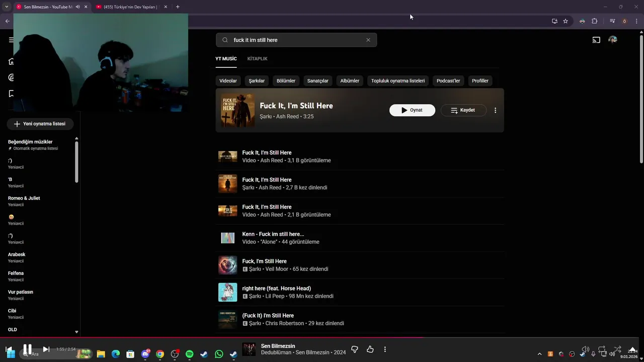Filter results by Bölümler chip
The width and height of the screenshot is (644, 362).
point(286,80)
